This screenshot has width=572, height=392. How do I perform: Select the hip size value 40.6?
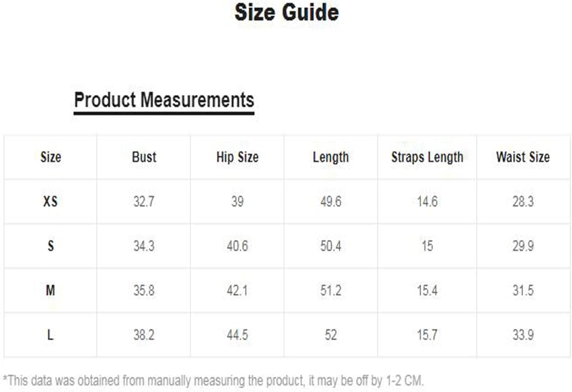point(237,246)
